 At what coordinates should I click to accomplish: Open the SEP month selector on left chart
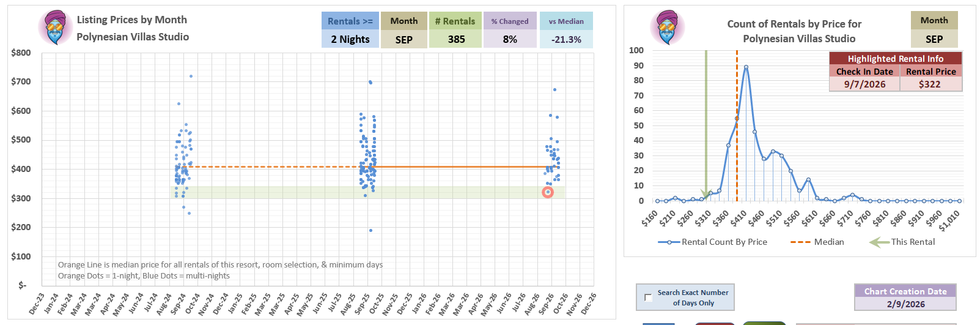(404, 39)
